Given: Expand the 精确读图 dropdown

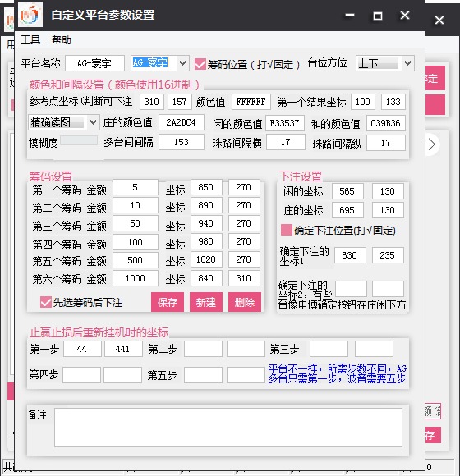Looking at the screenshot, I should tap(93, 122).
